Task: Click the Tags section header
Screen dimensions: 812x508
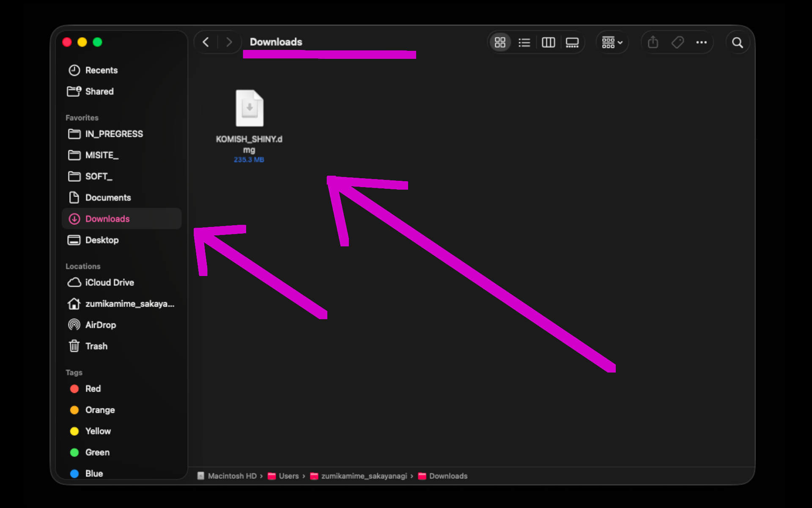Action: coord(74,373)
